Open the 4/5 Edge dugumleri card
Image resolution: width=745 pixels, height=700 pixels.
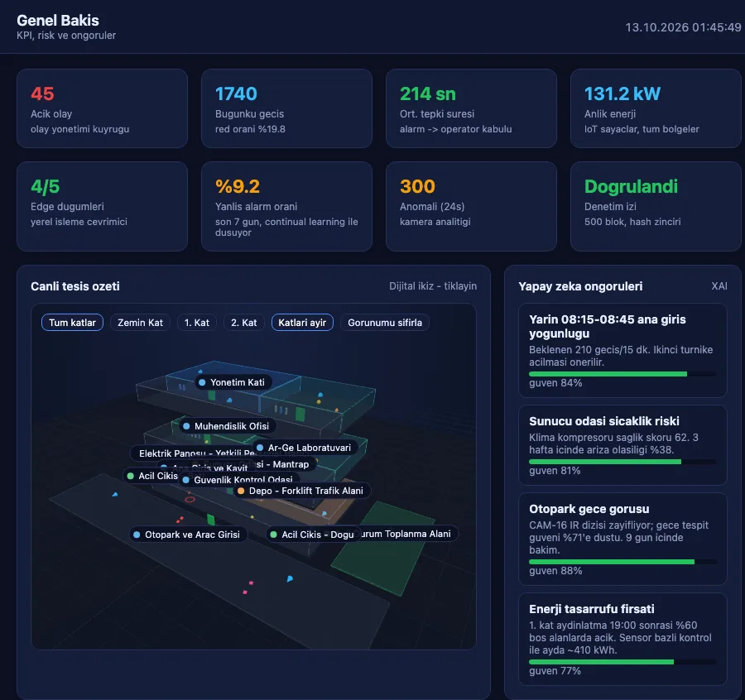(x=102, y=206)
